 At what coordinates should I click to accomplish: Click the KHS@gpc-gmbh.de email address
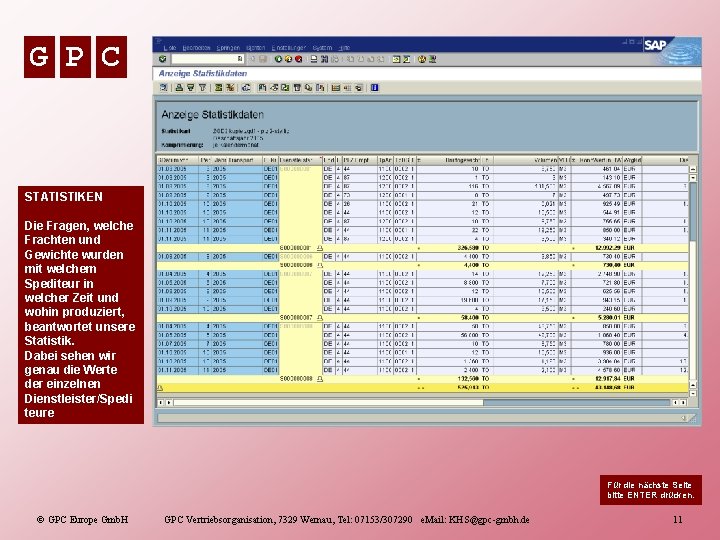pyautogui.click(x=489, y=520)
